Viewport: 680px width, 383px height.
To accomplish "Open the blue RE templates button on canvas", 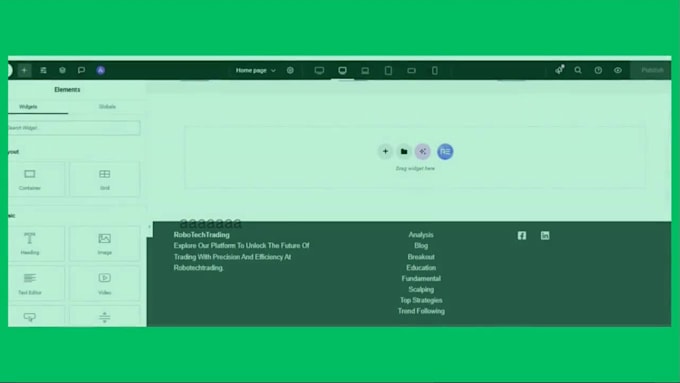I will pyautogui.click(x=445, y=151).
